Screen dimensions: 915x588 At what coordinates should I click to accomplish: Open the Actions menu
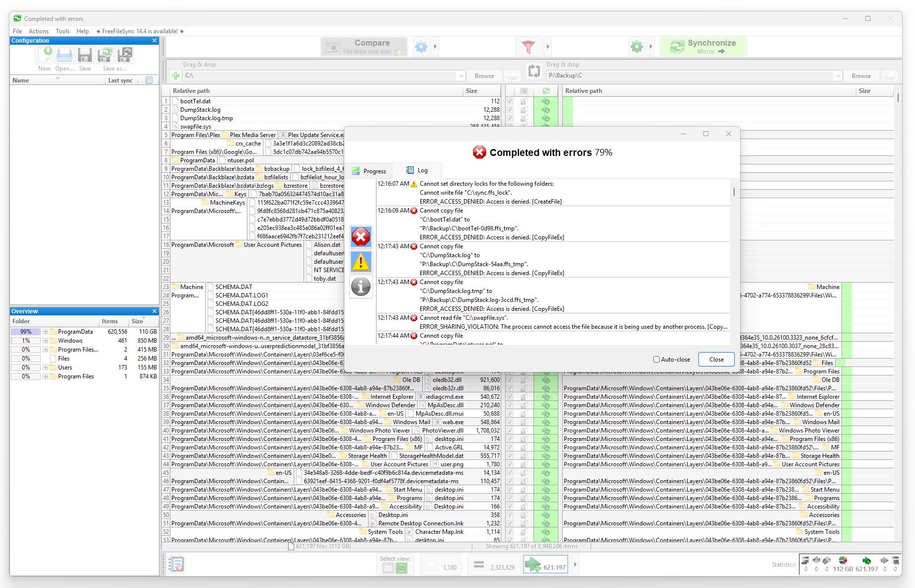(39, 31)
